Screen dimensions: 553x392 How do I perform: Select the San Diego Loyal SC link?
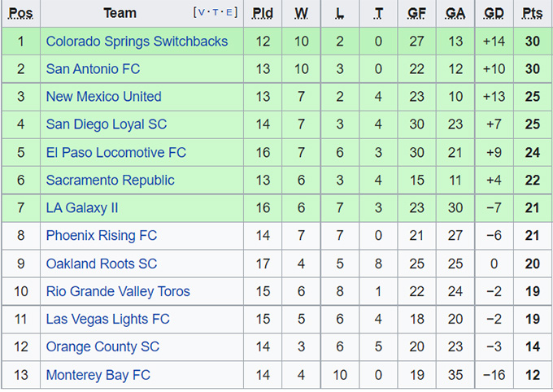pyautogui.click(x=105, y=124)
